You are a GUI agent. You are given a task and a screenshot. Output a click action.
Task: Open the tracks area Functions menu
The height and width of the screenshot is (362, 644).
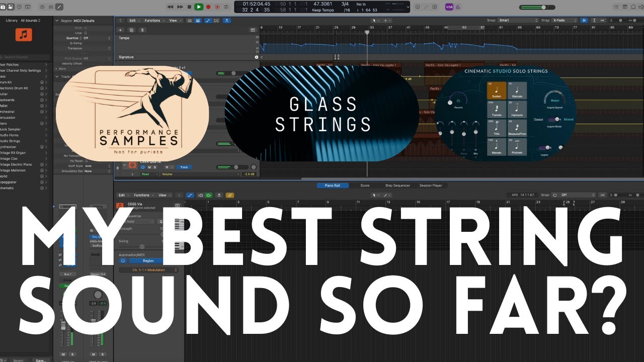click(x=153, y=21)
